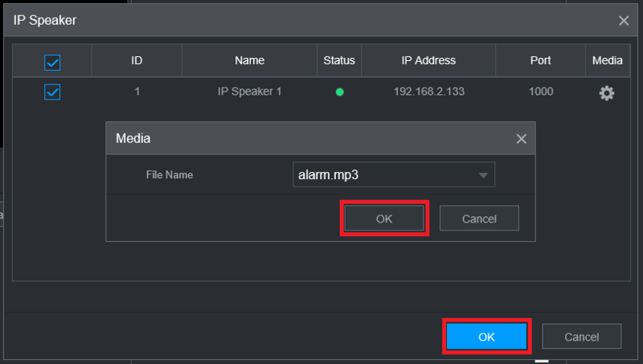
Task: Click the Port column header
Action: [540, 60]
